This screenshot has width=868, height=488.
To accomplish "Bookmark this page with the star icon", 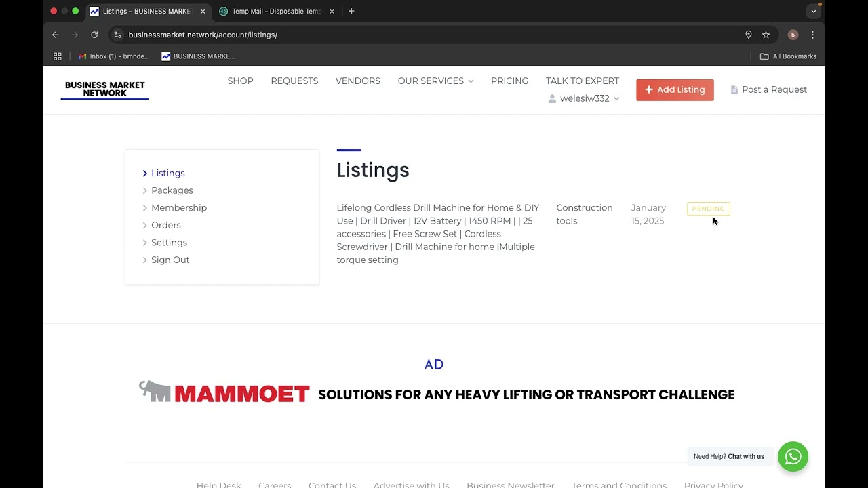I will click(x=766, y=35).
